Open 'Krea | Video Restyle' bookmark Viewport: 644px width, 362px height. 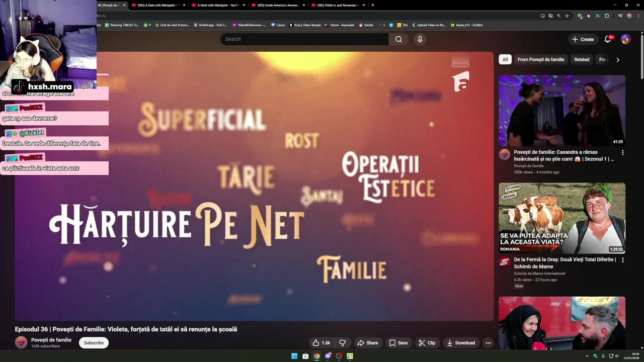tap(305, 25)
